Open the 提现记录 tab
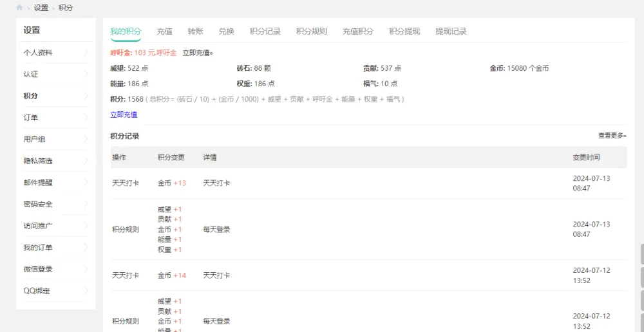Screen dimensions: 644x332 [450, 32]
